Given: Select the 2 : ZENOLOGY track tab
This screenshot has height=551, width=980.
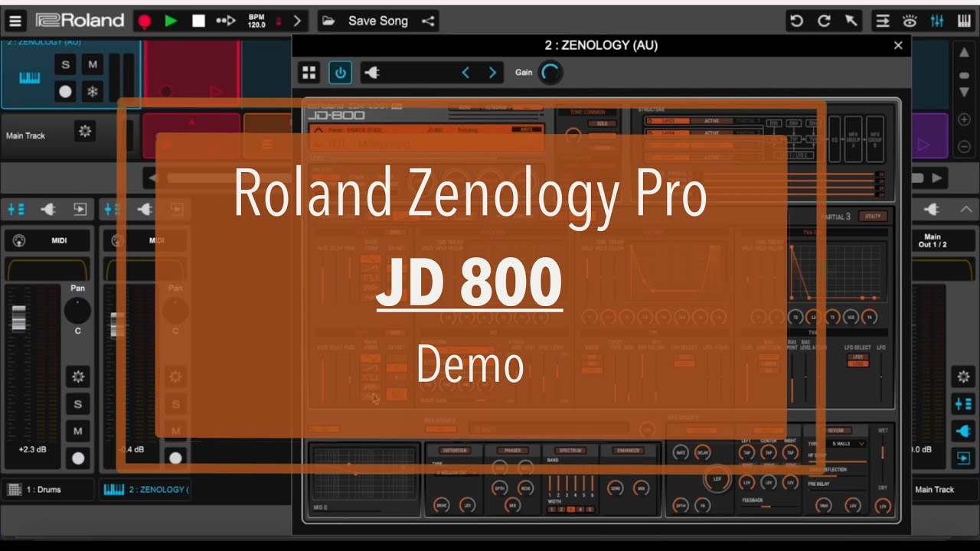Looking at the screenshot, I should coord(145,489).
